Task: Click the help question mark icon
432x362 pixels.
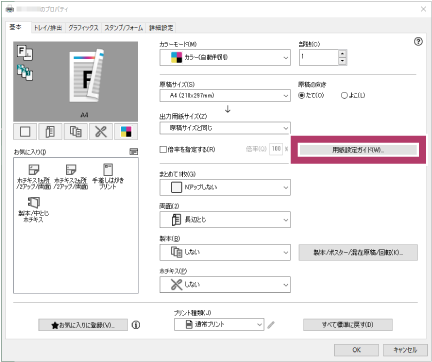Action: tap(418, 42)
